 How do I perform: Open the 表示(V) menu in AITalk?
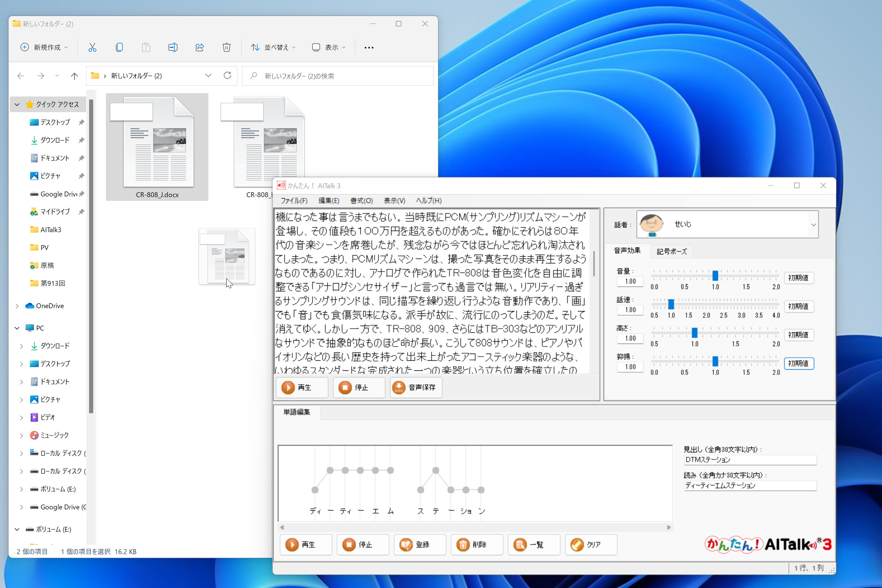(x=394, y=200)
